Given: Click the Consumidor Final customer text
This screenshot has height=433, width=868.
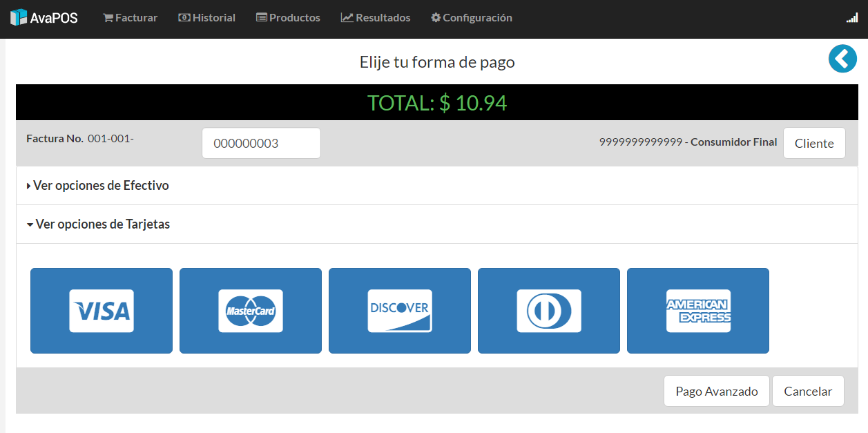Looking at the screenshot, I should [733, 142].
